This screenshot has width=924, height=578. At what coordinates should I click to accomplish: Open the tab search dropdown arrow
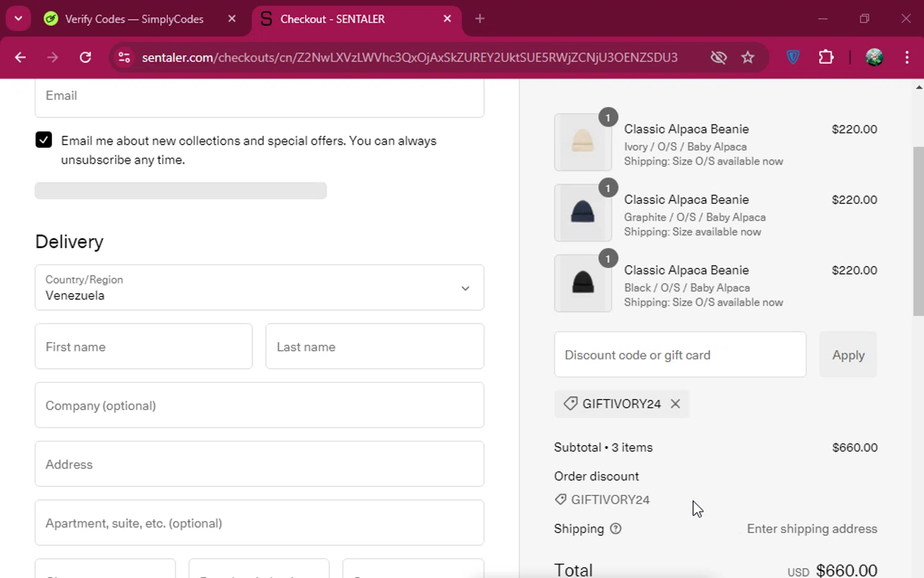(x=18, y=18)
